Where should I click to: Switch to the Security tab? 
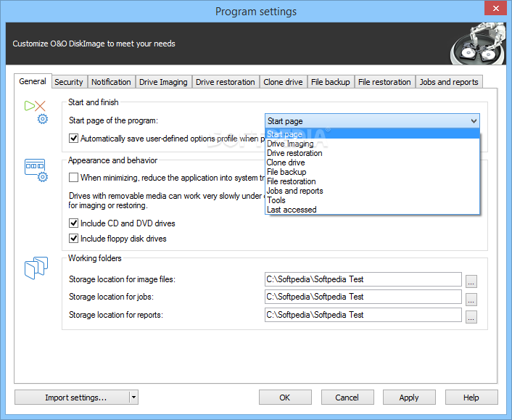coord(69,82)
